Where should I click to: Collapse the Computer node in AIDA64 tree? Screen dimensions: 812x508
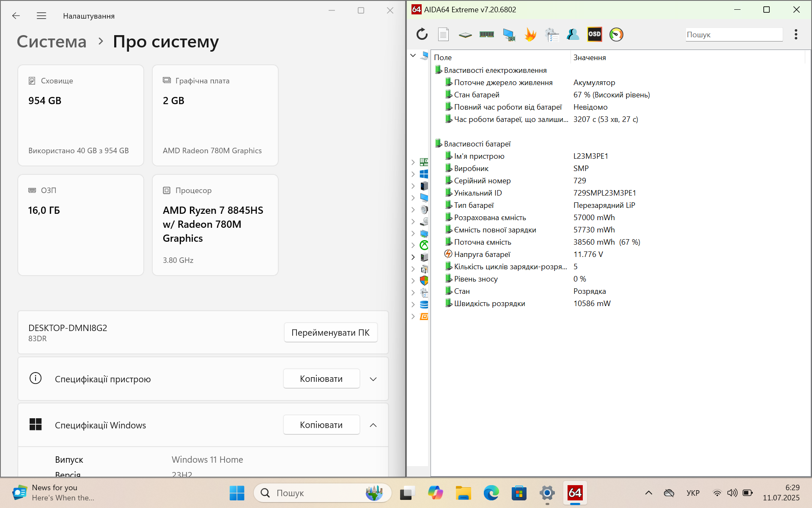pos(413,55)
